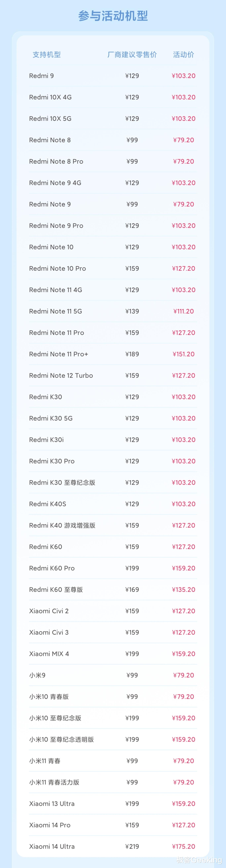
Task: Choose the Xiaomi MIX 4 row
Action: (113, 654)
